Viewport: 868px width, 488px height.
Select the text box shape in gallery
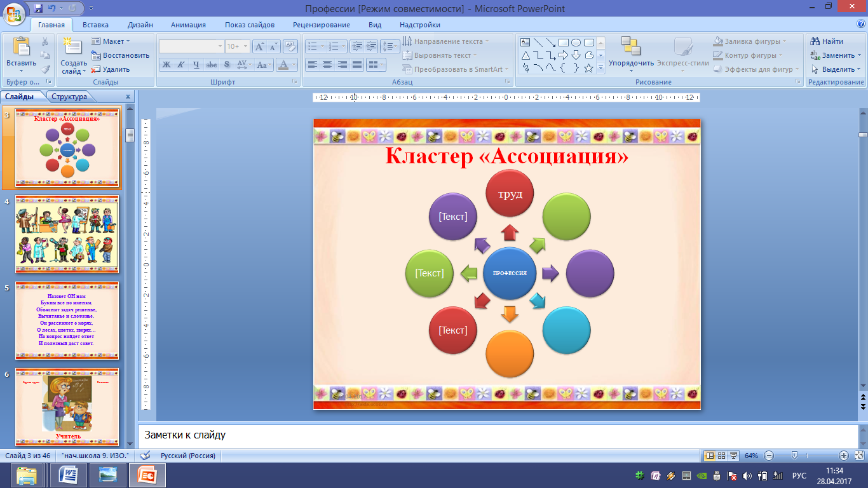[x=526, y=43]
